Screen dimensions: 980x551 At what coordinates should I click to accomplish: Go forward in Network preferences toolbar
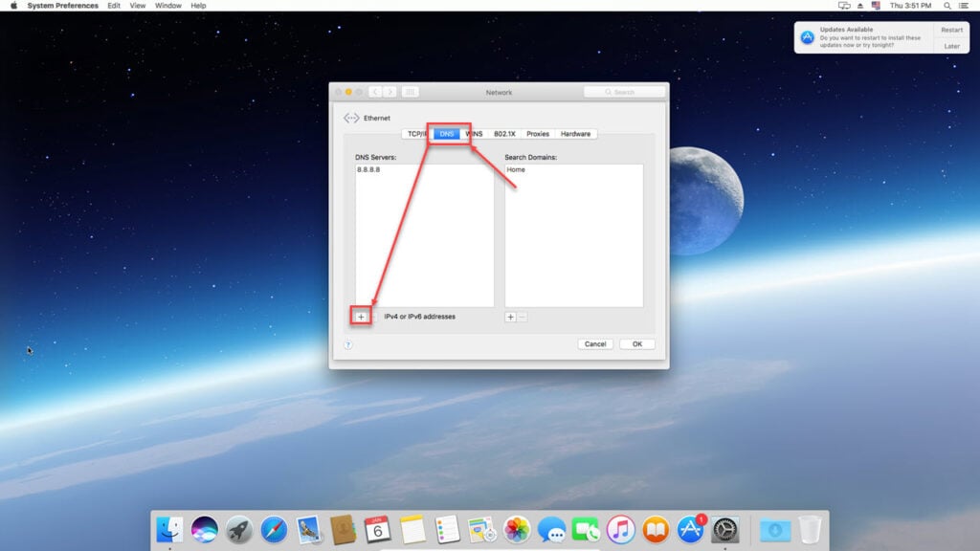coord(390,92)
